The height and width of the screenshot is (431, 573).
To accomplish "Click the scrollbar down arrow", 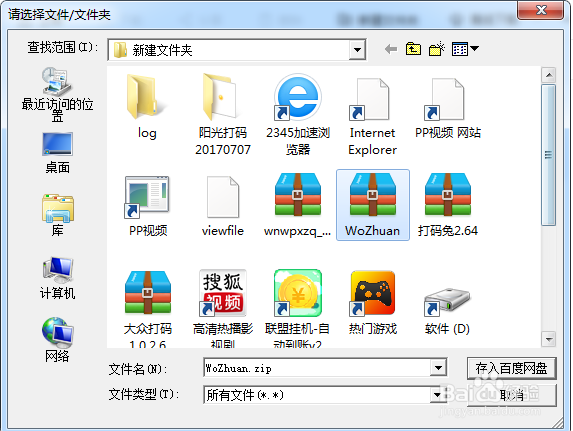I will pos(549,339).
